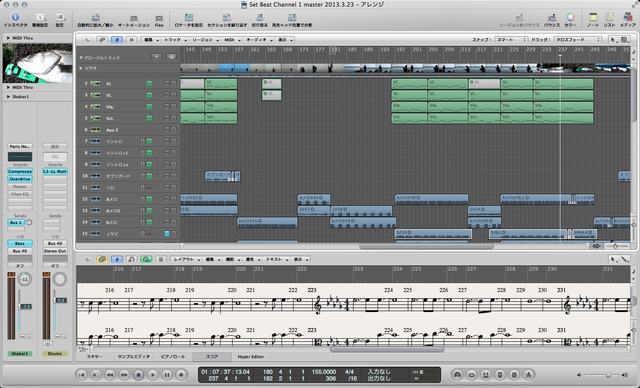Click the video thumbnail in the Inspector
Screen dimensions: 640x388
[x=38, y=63]
